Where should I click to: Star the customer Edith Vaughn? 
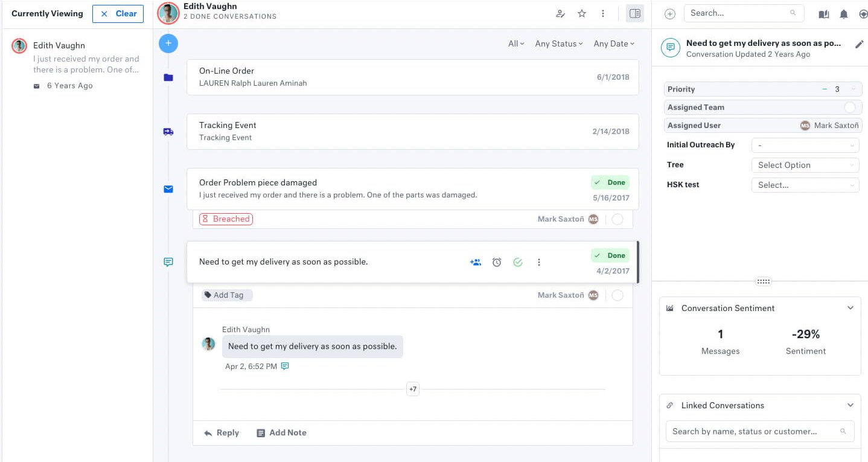tap(582, 13)
